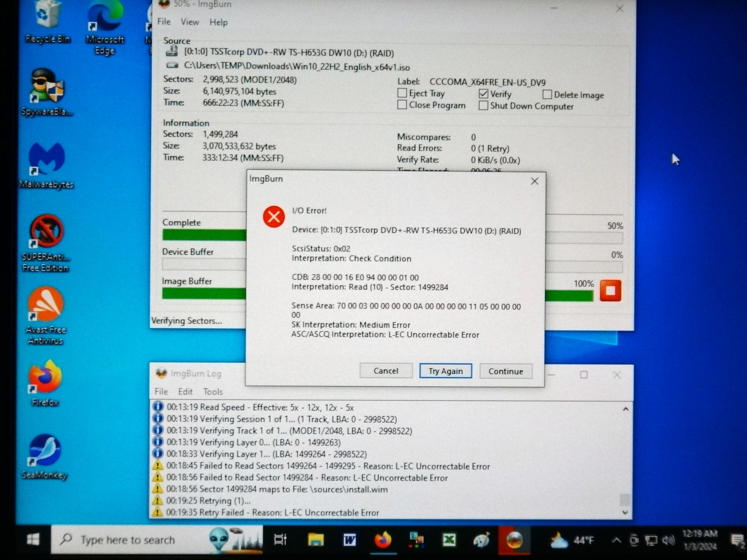Viewport: 747px width, 560px height.
Task: Close the I/O Error dialog
Action: tap(535, 181)
